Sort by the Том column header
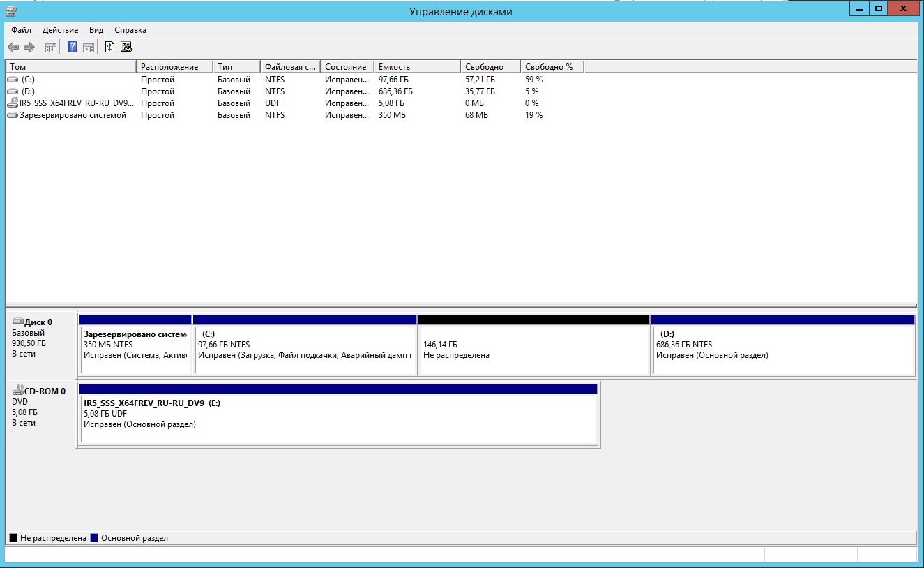 click(71, 66)
